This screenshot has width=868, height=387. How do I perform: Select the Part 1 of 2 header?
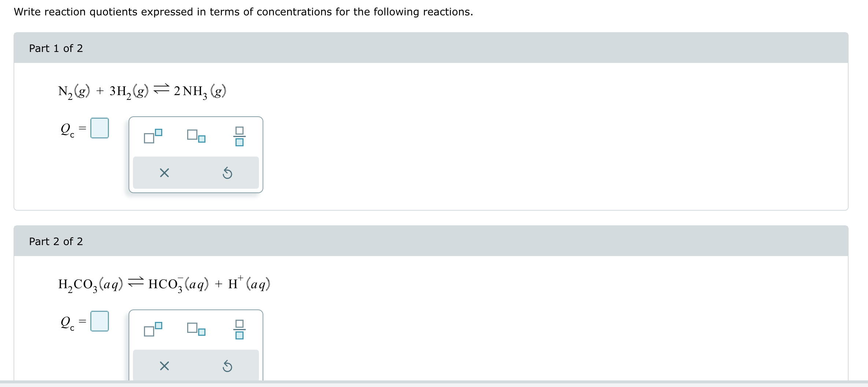pyautogui.click(x=56, y=48)
